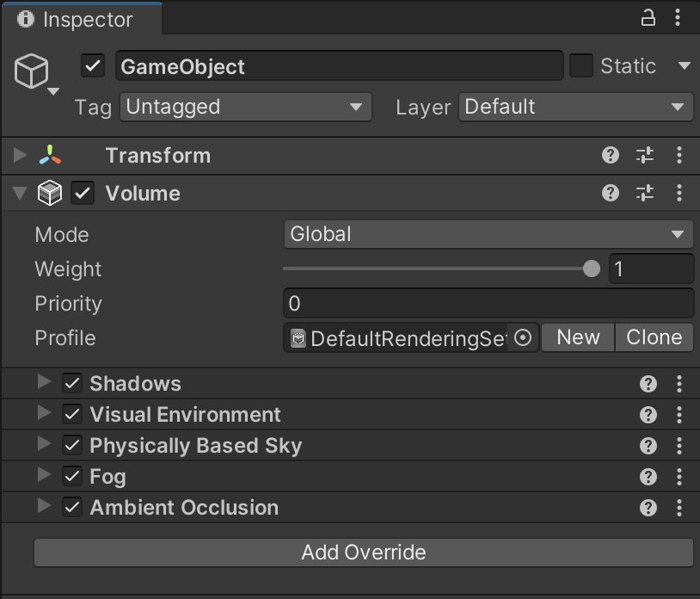Open the Mode dropdown set to Global
Screen dimensions: 700x599
488,234
